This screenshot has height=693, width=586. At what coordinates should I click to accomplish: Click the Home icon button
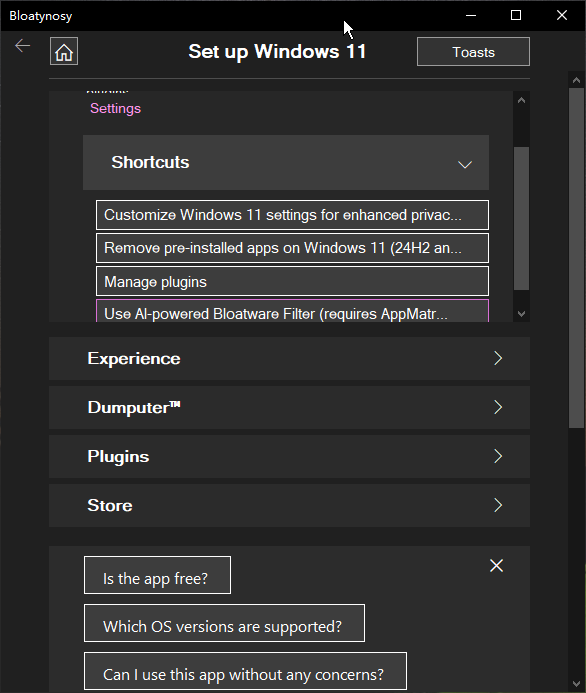coord(64,52)
